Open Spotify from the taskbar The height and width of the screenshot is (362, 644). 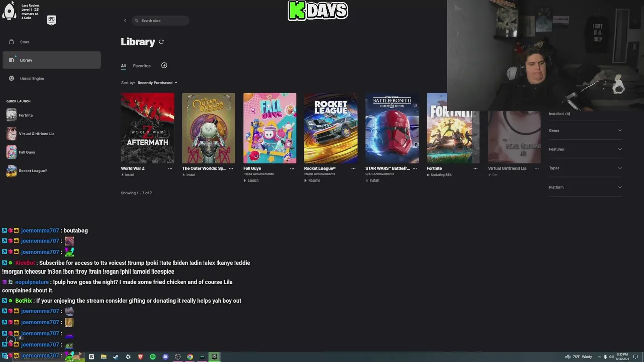pos(153,357)
